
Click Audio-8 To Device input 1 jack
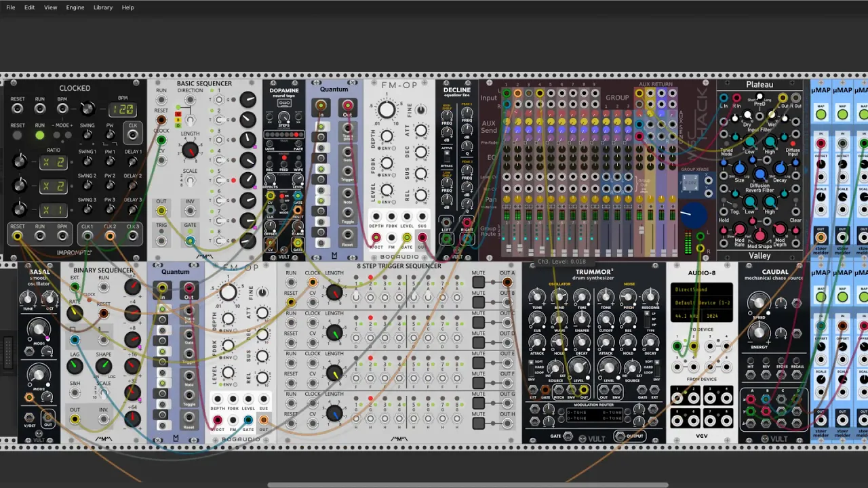tap(677, 346)
